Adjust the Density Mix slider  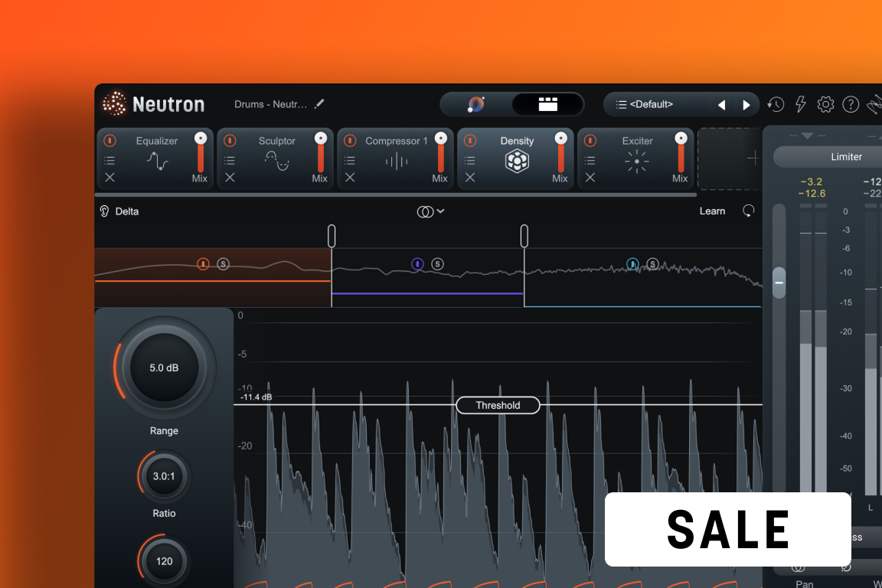[560, 153]
